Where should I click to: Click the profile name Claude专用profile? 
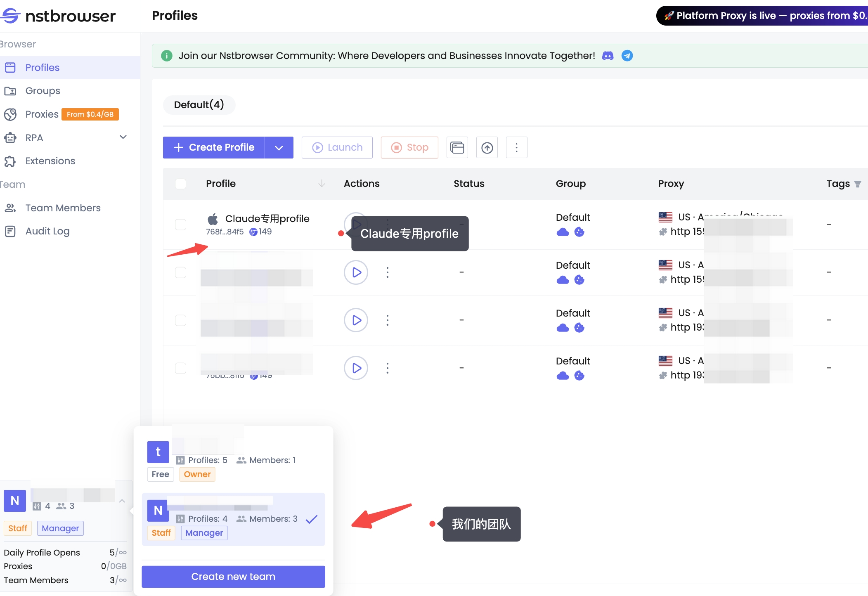(x=267, y=219)
